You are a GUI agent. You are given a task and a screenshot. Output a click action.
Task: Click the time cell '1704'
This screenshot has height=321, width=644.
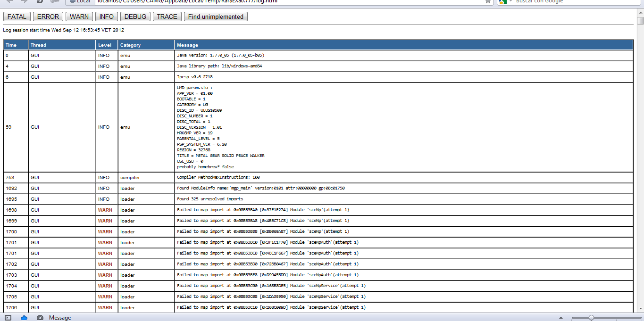pos(16,286)
